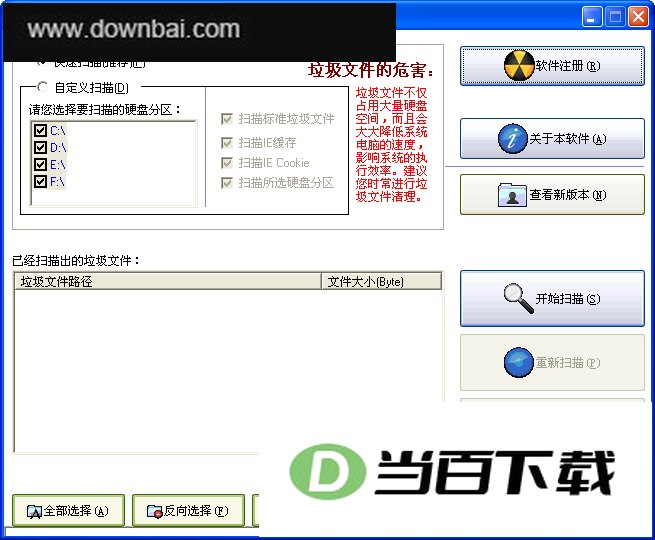Click the 重新扫描 (P) button
The image size is (655, 540).
[x=552, y=363]
